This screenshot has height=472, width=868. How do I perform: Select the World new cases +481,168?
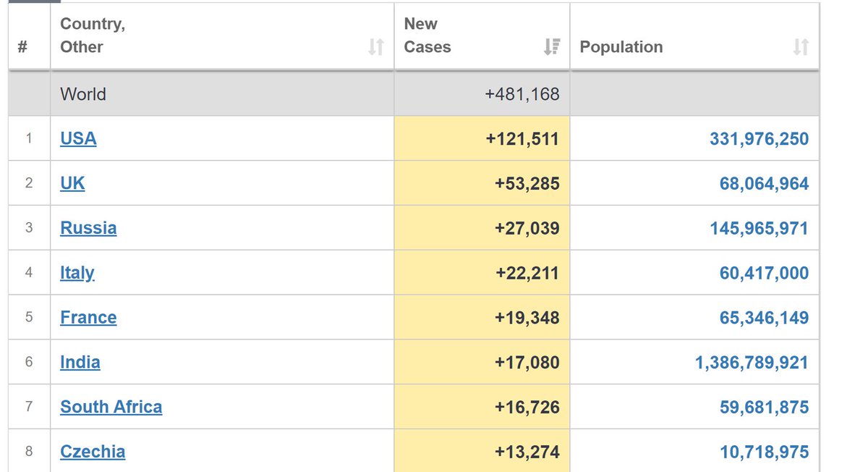tap(522, 94)
